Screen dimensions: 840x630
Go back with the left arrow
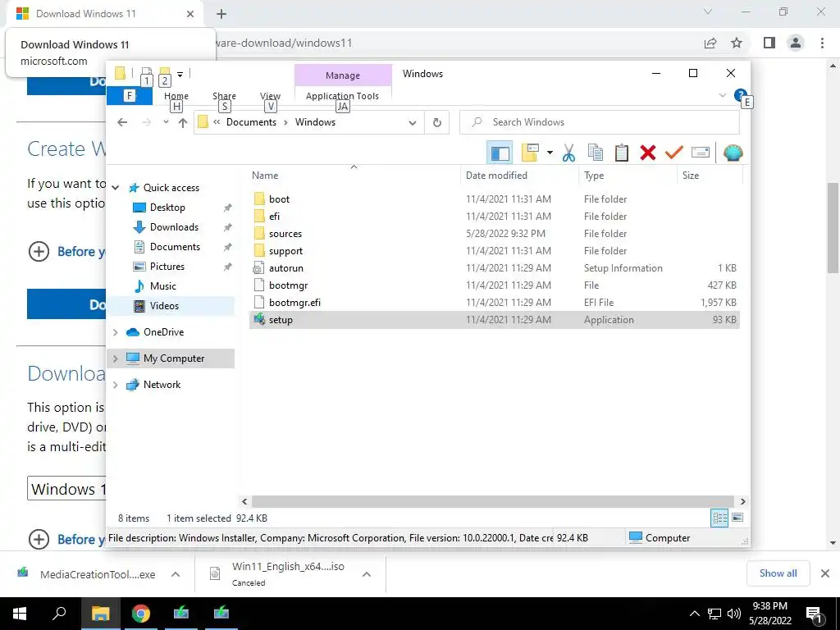pos(122,122)
